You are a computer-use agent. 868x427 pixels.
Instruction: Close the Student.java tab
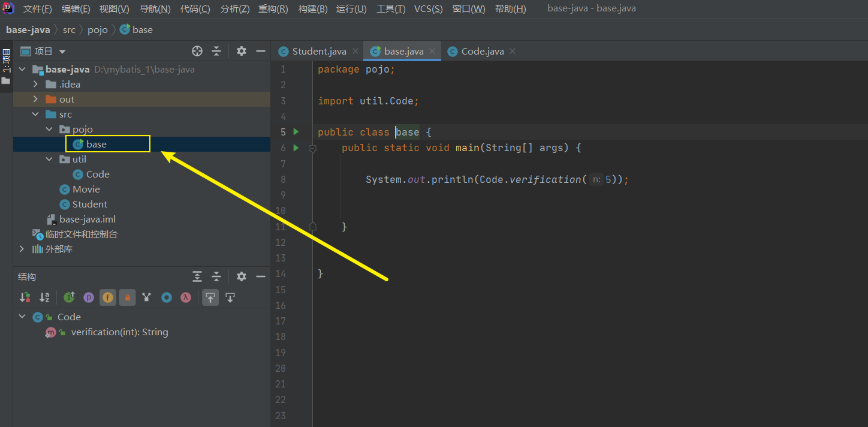355,51
